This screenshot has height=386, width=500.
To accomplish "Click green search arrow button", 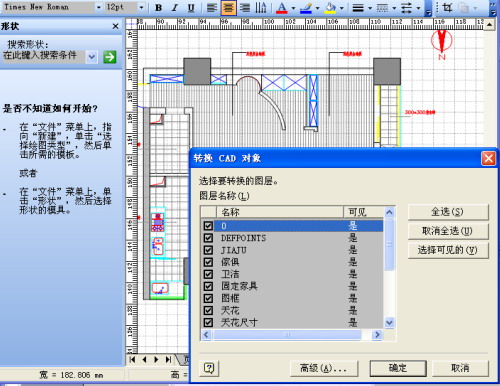I will click(x=110, y=57).
